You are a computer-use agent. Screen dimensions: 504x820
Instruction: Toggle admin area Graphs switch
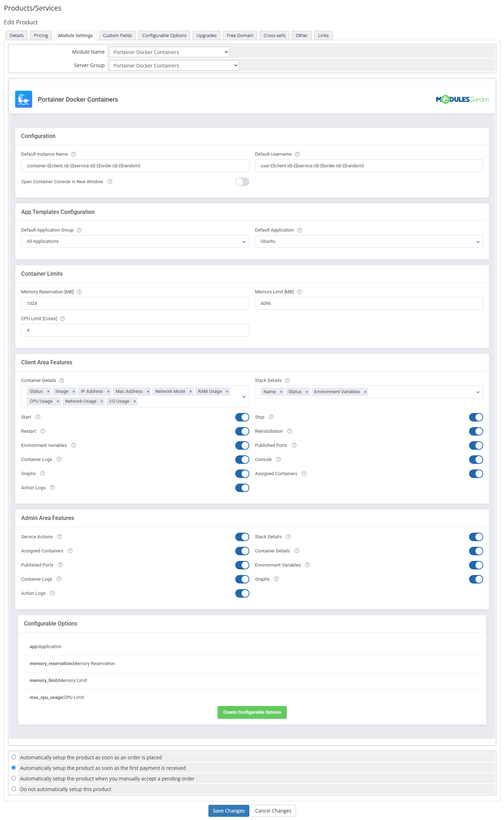coord(476,579)
